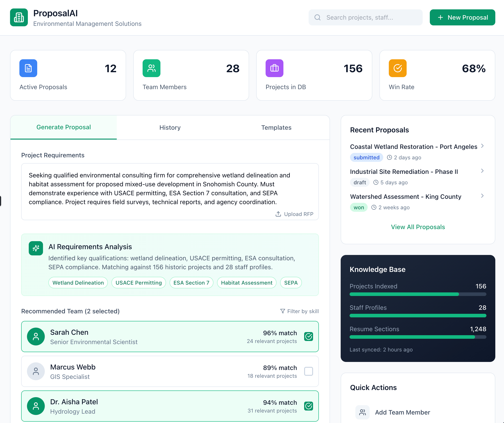Screen dimensions: 504x423
Task: Click the clock icon next to 5 days ago
Action: click(x=376, y=183)
